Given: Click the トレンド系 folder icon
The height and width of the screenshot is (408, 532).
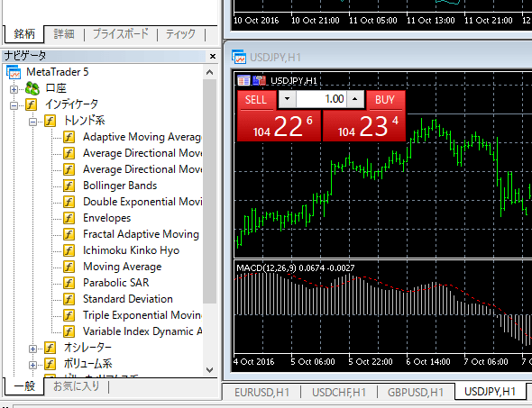Looking at the screenshot, I should [x=50, y=121].
